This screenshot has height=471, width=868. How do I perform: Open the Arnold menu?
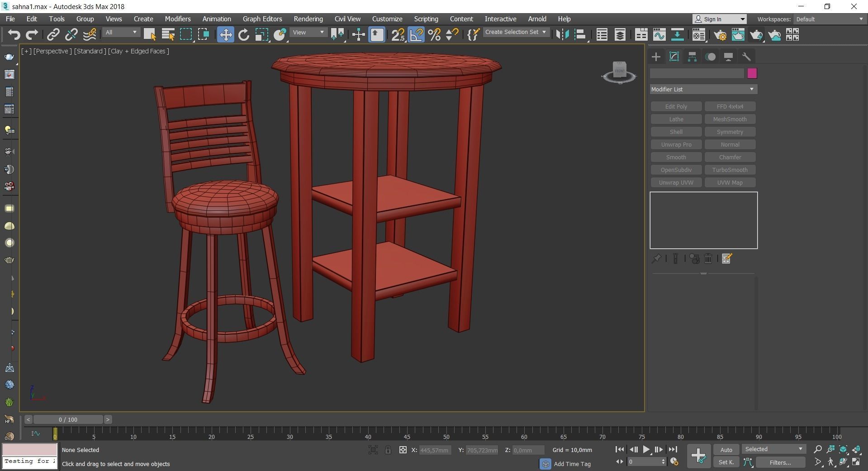click(537, 19)
